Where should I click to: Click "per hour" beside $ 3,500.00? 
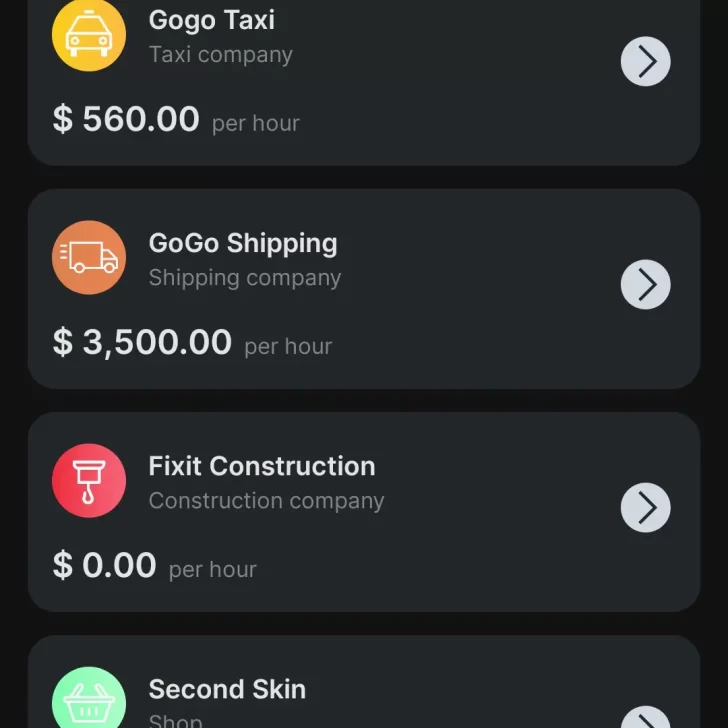pyautogui.click(x=288, y=347)
